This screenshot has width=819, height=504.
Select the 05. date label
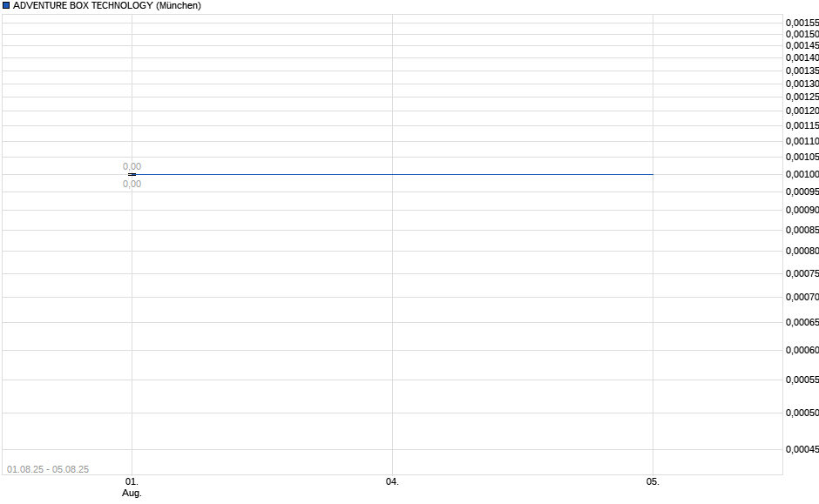click(654, 480)
